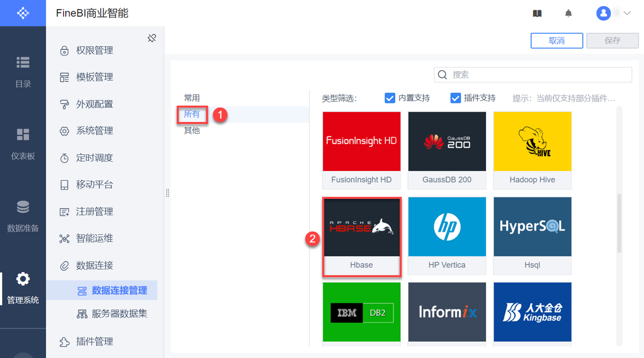
Task: Open the notifications bell
Action: (569, 13)
